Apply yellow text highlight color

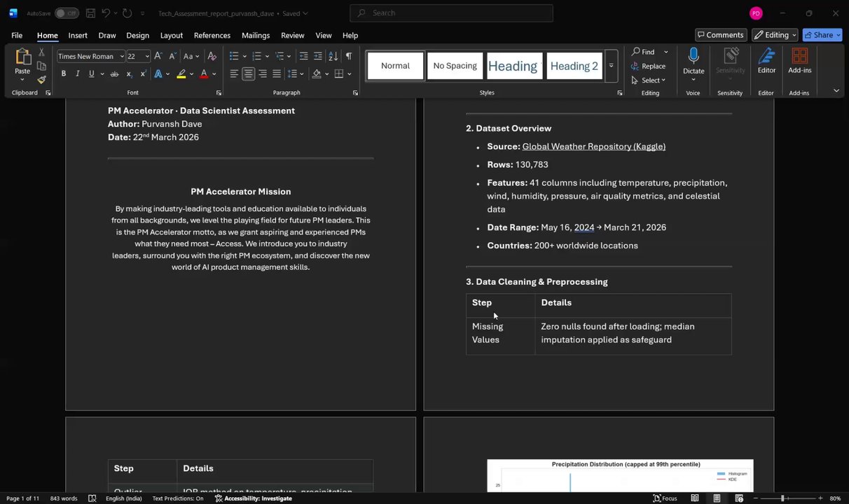point(181,73)
